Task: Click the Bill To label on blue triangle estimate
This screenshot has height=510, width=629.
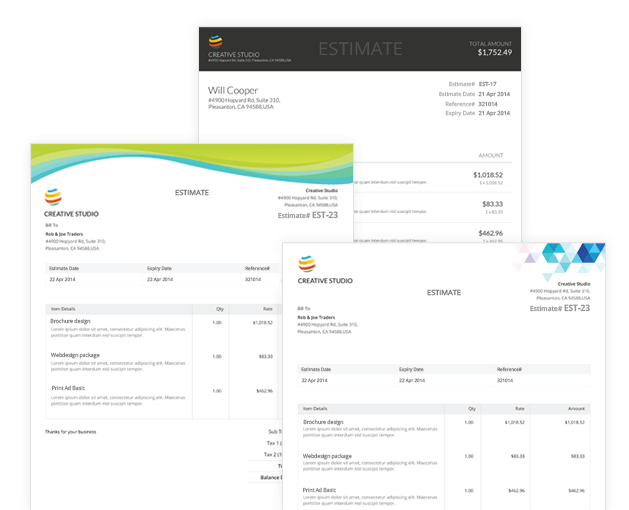Action: coord(304,309)
